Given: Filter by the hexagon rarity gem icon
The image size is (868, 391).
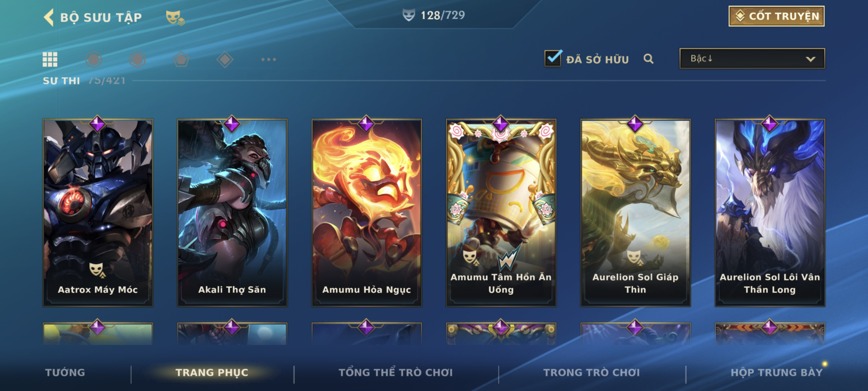Looking at the screenshot, I should (137, 60).
